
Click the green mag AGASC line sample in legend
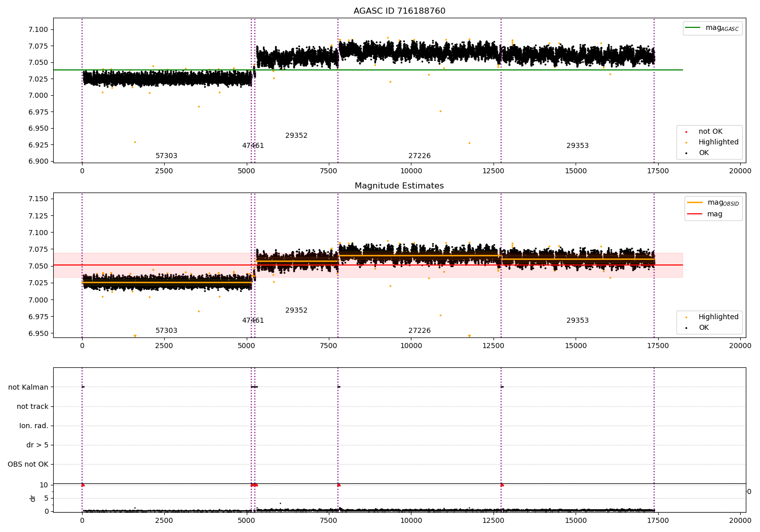click(693, 28)
